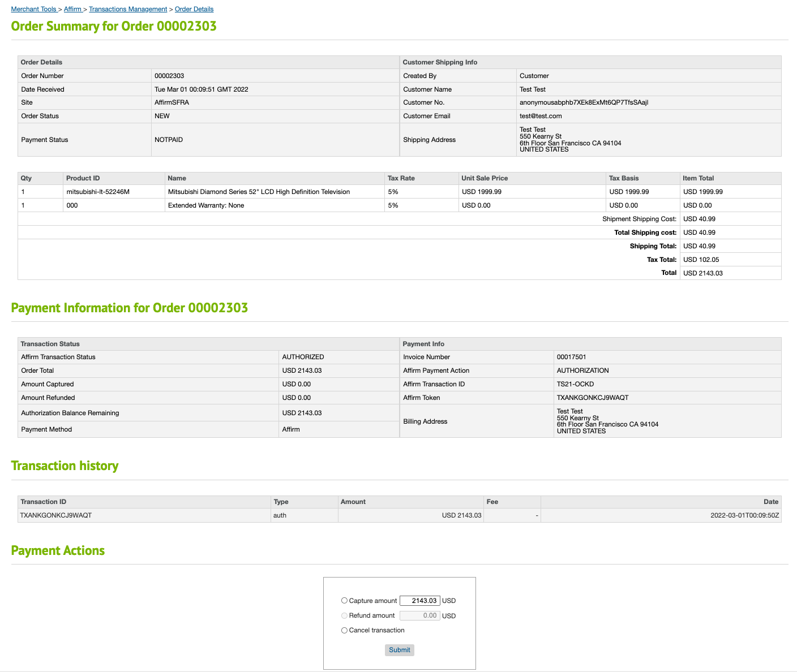Click transaction history ID TXANKGONKCJ9WAQT
Image resolution: width=797 pixels, height=672 pixels.
[x=55, y=515]
